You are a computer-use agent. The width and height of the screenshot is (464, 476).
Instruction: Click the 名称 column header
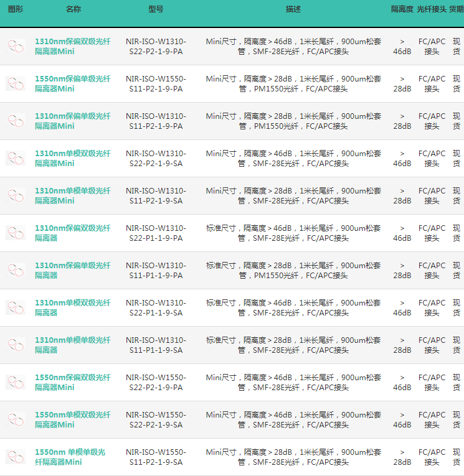coord(73,9)
